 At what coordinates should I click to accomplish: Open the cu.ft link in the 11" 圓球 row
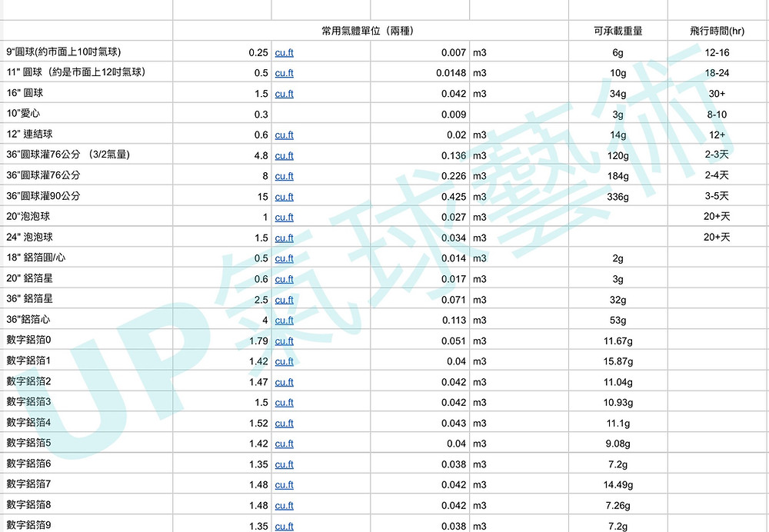(284, 73)
